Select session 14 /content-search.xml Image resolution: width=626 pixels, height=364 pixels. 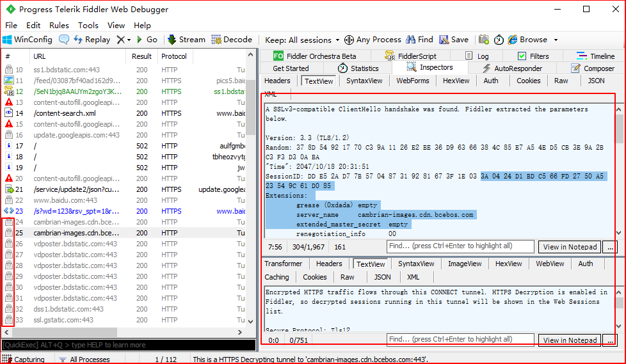(x=124, y=113)
